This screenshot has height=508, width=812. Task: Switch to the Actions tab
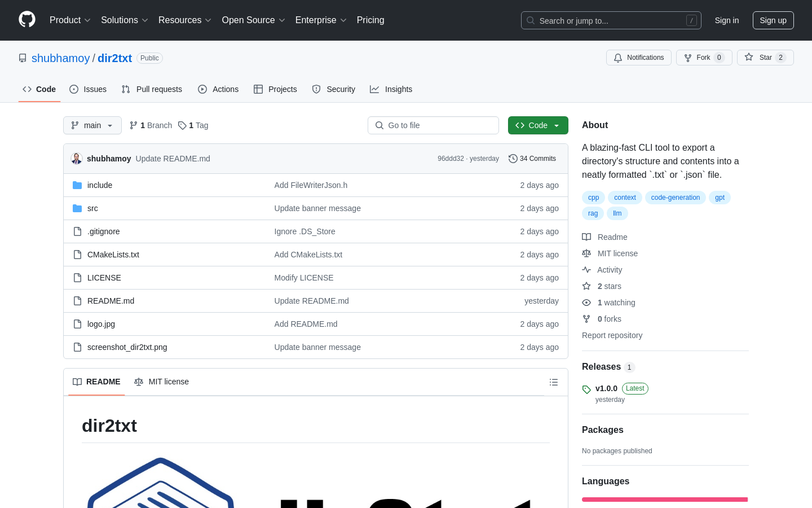218,89
